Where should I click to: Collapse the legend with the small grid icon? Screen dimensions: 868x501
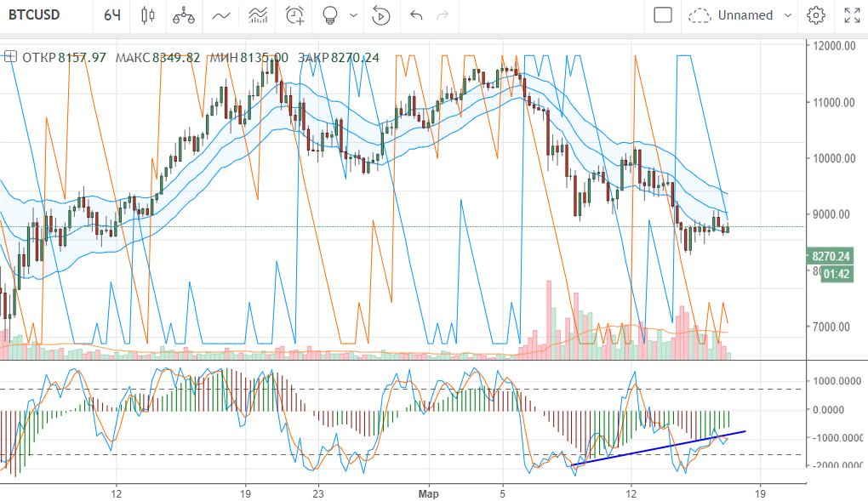pyautogui.click(x=10, y=57)
